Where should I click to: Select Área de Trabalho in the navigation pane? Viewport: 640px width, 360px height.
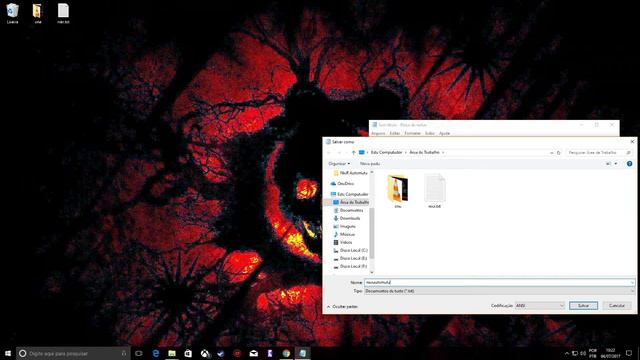coord(351,202)
